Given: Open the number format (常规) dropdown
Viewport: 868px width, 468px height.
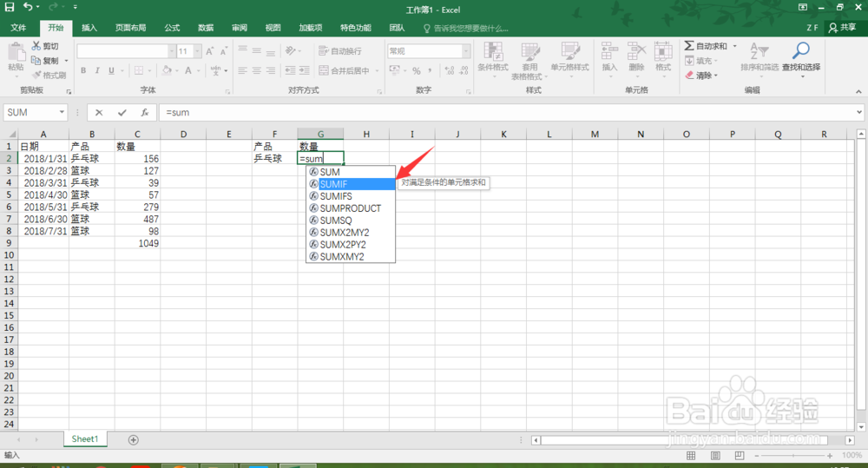Looking at the screenshot, I should pyautogui.click(x=466, y=51).
